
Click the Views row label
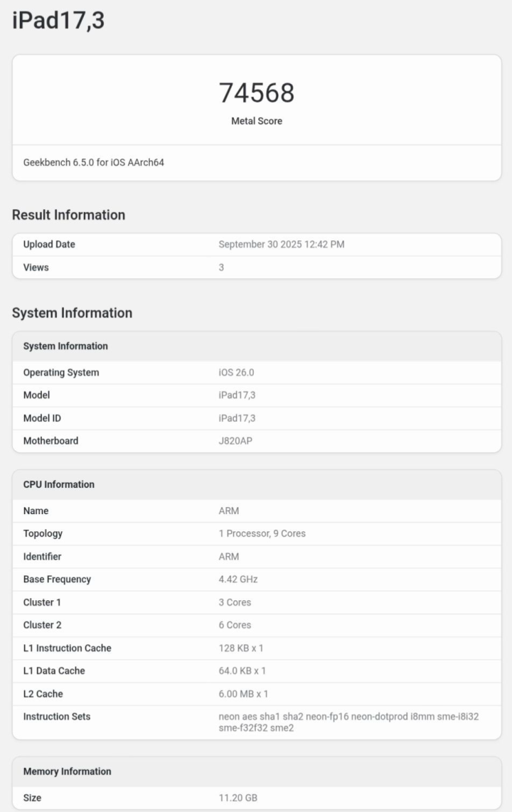tap(36, 267)
